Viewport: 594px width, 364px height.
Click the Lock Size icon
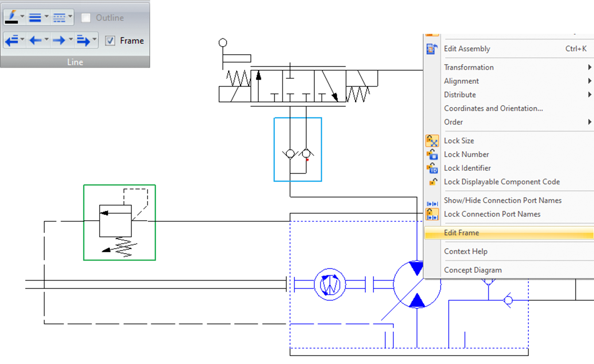pyautogui.click(x=433, y=140)
